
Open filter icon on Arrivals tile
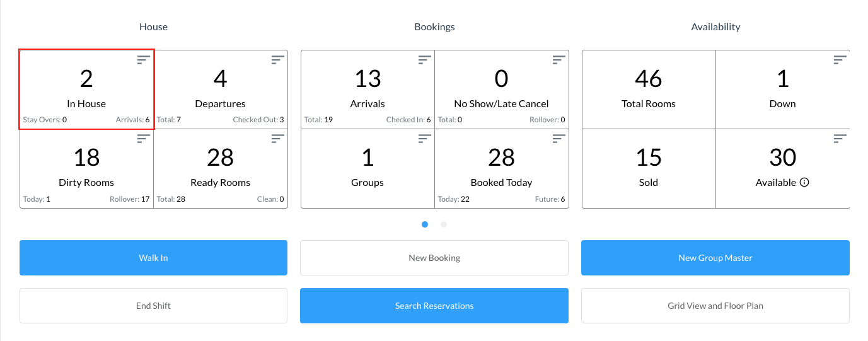click(425, 60)
